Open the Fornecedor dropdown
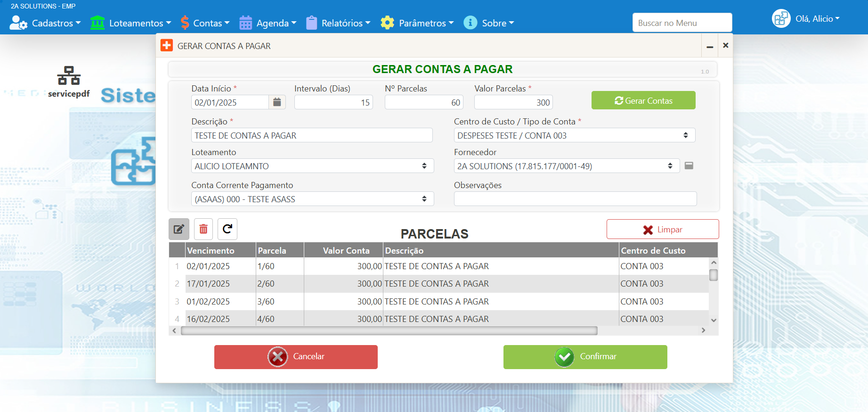 click(566, 166)
